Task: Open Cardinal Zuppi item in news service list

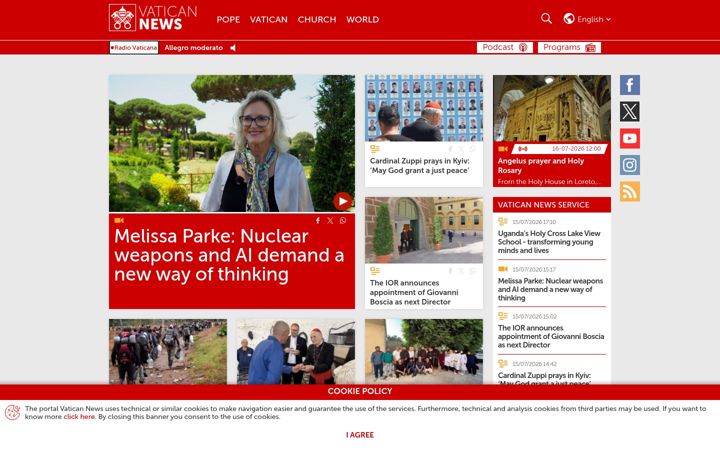Action: click(x=544, y=379)
